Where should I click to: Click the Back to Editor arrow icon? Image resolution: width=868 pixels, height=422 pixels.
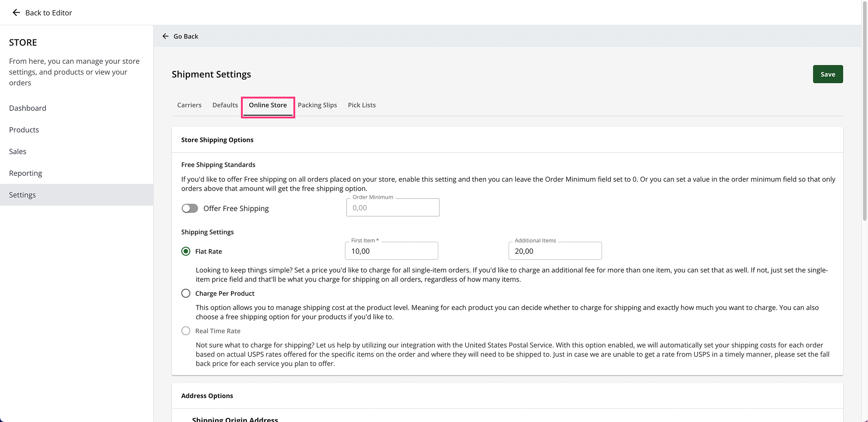16,13
